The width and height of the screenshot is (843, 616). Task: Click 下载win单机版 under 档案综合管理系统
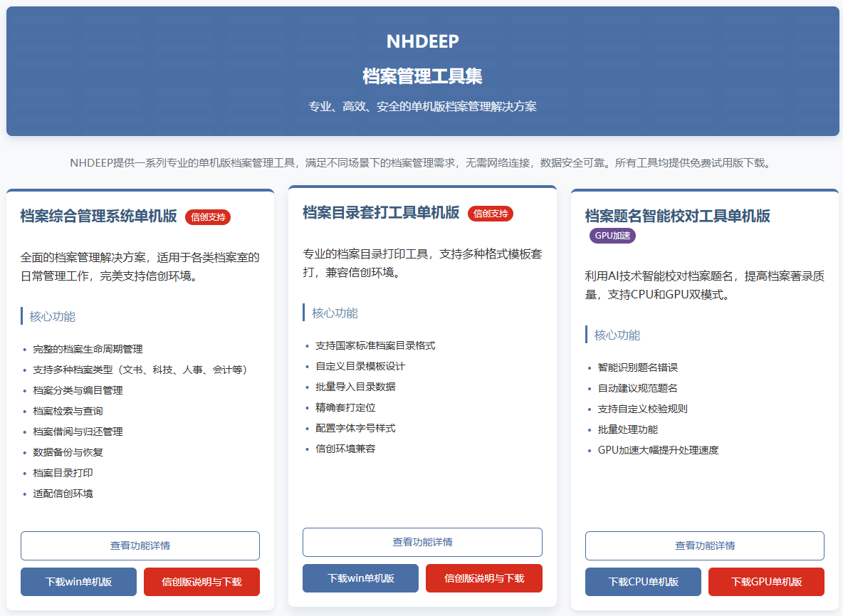point(78,582)
